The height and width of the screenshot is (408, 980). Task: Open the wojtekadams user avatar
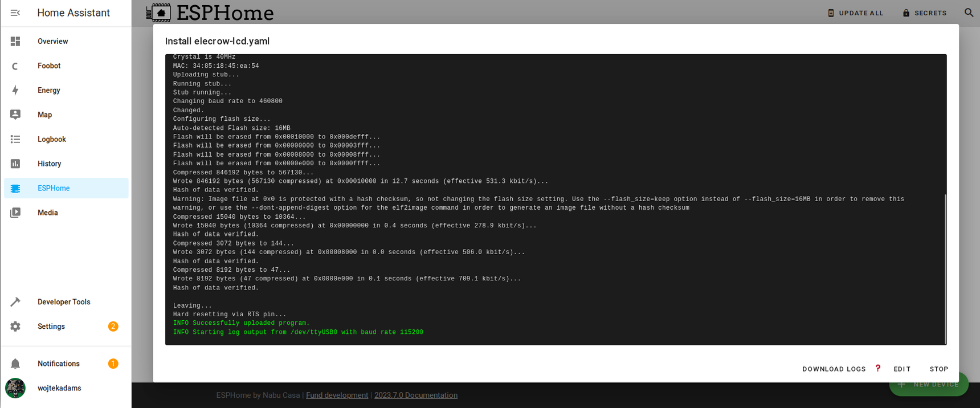(x=15, y=388)
